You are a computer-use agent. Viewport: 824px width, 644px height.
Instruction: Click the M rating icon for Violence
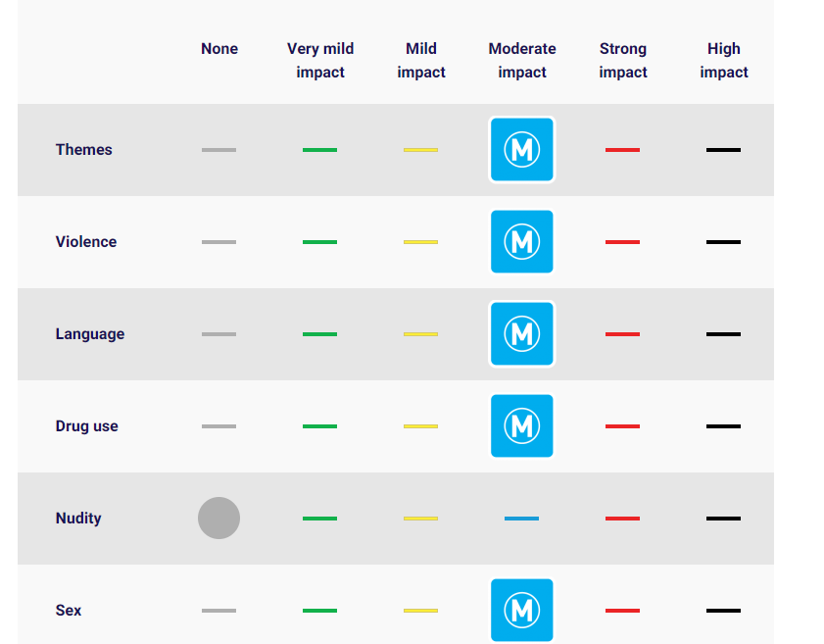pyautogui.click(x=522, y=242)
